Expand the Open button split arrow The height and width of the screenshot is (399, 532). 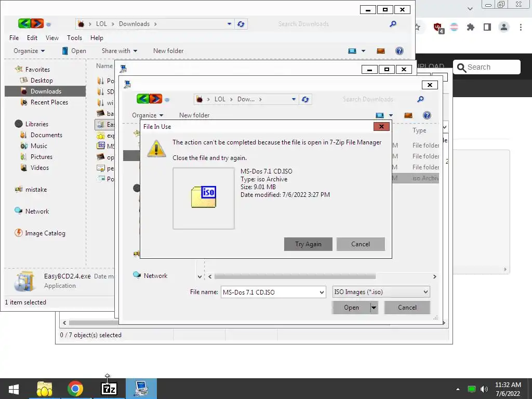(374, 308)
